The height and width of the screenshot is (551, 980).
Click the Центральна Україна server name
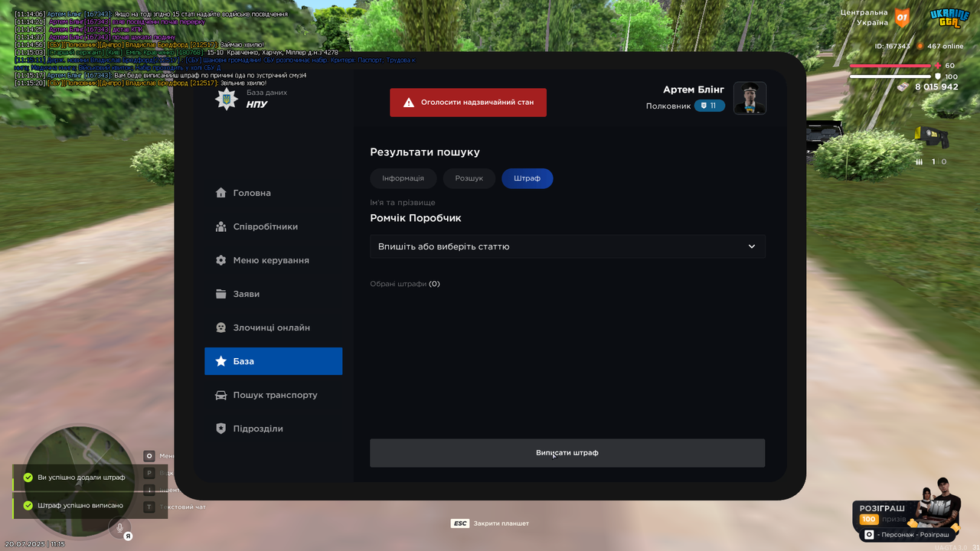click(864, 17)
